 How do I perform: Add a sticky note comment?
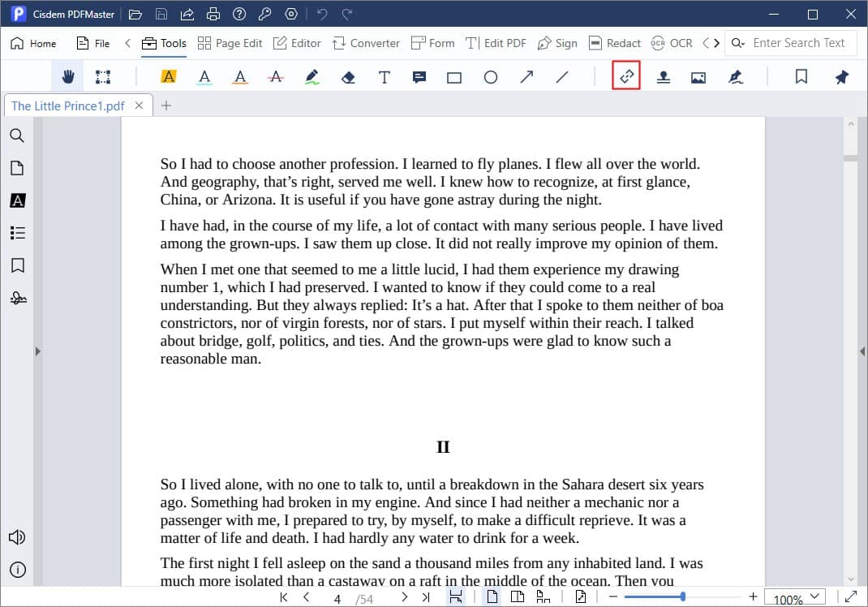click(x=419, y=75)
